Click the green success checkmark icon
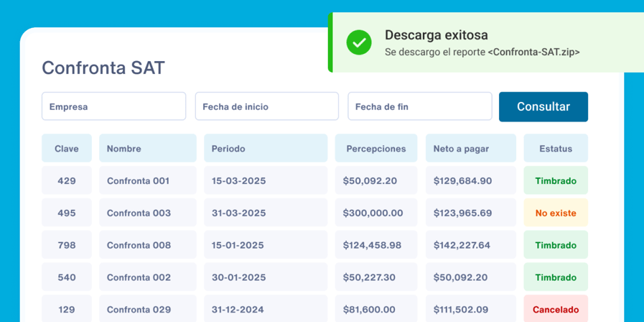Screen dimensions: 644x322 click(359, 42)
